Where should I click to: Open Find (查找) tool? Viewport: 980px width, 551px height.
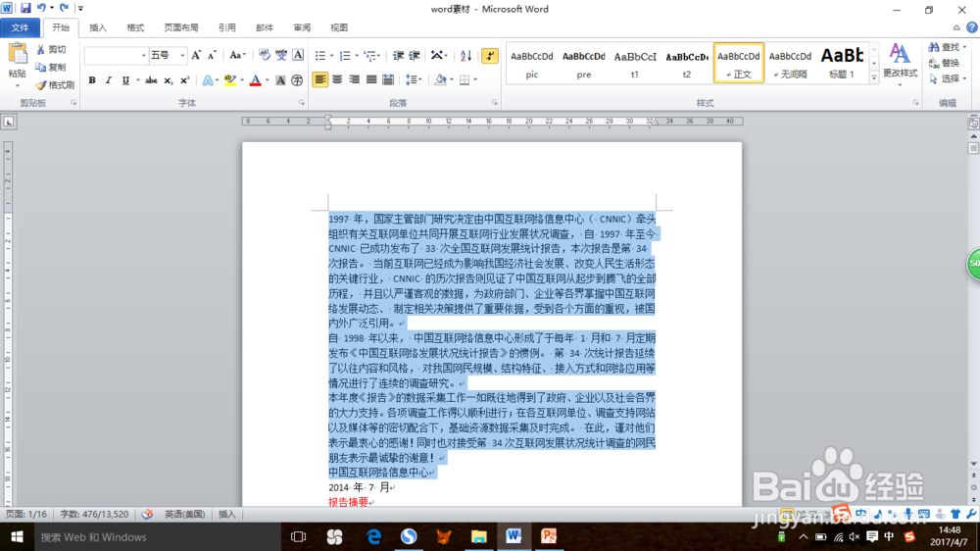[x=947, y=47]
